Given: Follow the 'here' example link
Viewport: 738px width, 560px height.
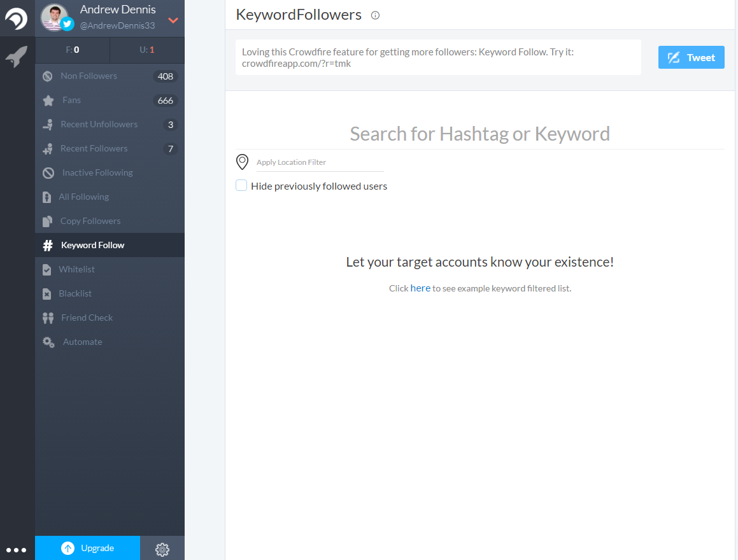Looking at the screenshot, I should pos(420,288).
